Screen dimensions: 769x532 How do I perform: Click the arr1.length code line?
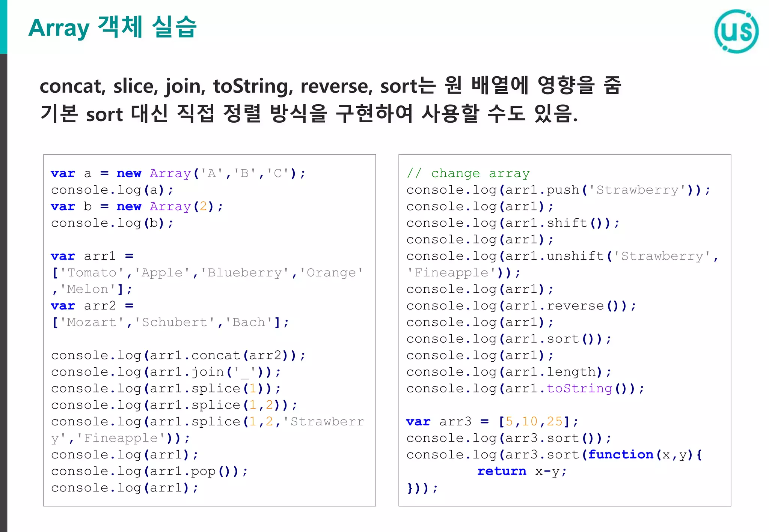point(508,372)
